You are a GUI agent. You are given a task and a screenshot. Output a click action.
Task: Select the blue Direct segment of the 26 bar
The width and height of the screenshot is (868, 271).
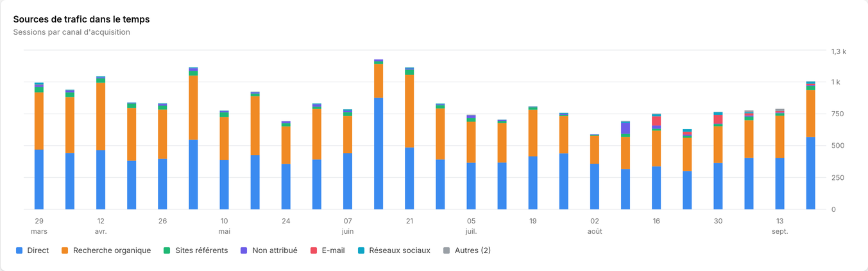162,184
